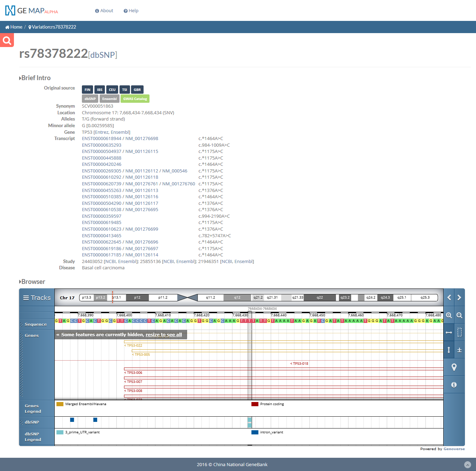Viewport: 476px width, 471px height.
Task: Click the GE MAP logo
Action: [x=31, y=11]
